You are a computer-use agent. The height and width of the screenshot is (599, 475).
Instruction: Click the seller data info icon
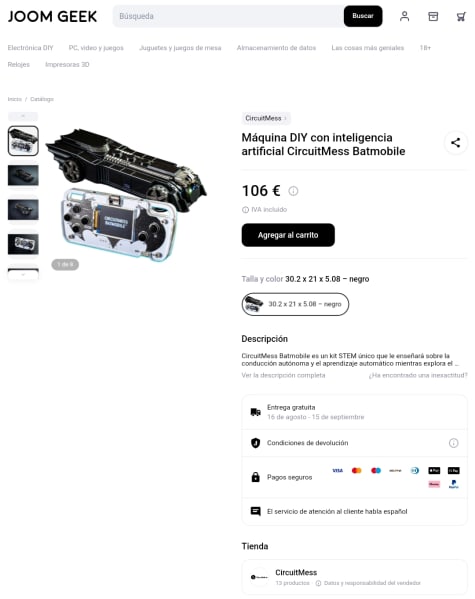click(318, 583)
